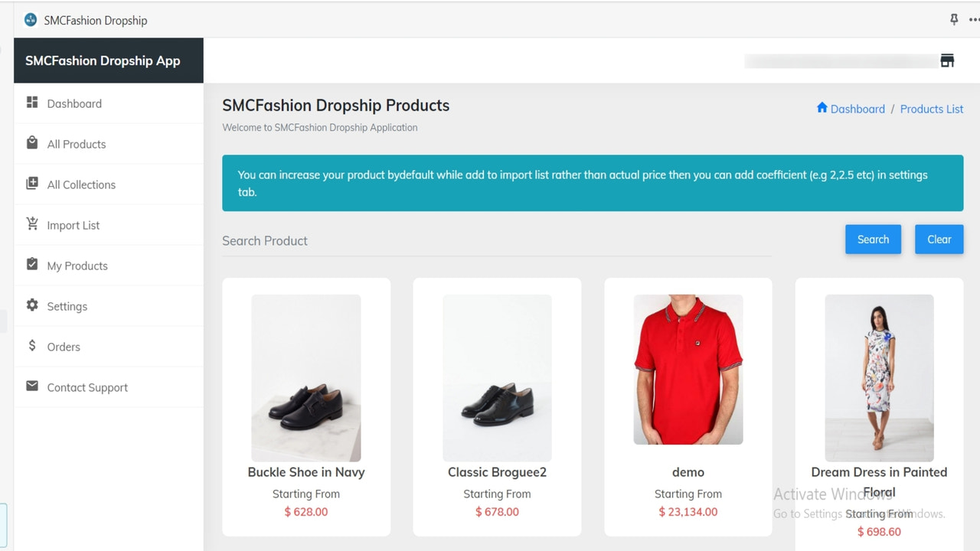
Task: Open Contact Support via the envelope icon
Action: pyautogui.click(x=31, y=386)
